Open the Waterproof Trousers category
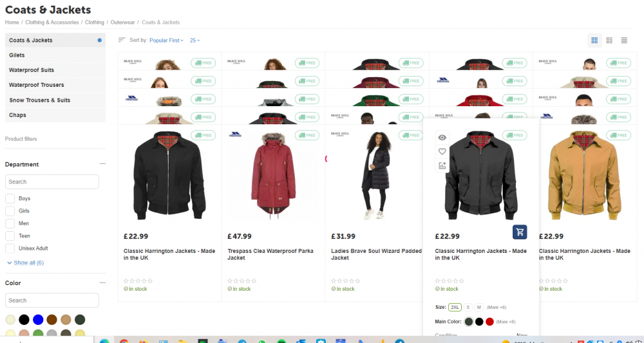Viewport: 644px width, 343px height. 36,85
